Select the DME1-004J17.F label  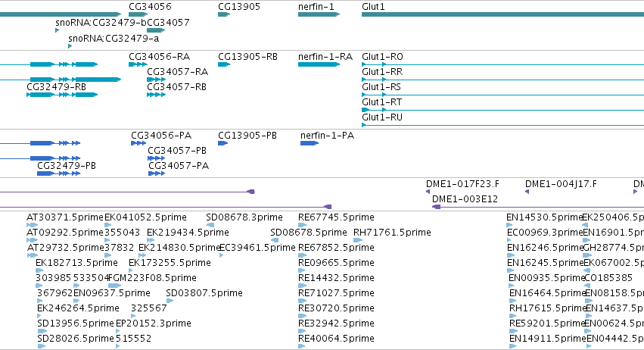(x=561, y=184)
